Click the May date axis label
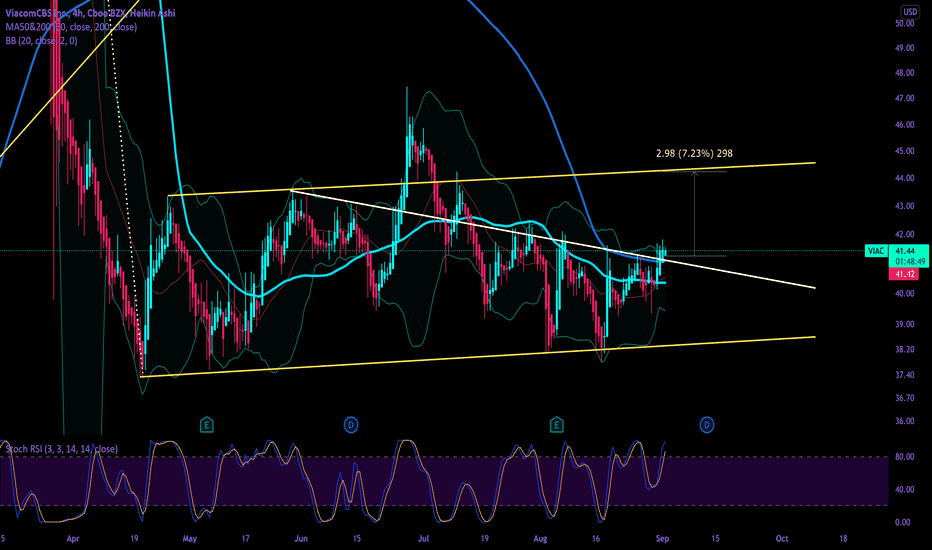Screen dimensions: 932x550 coord(190,539)
